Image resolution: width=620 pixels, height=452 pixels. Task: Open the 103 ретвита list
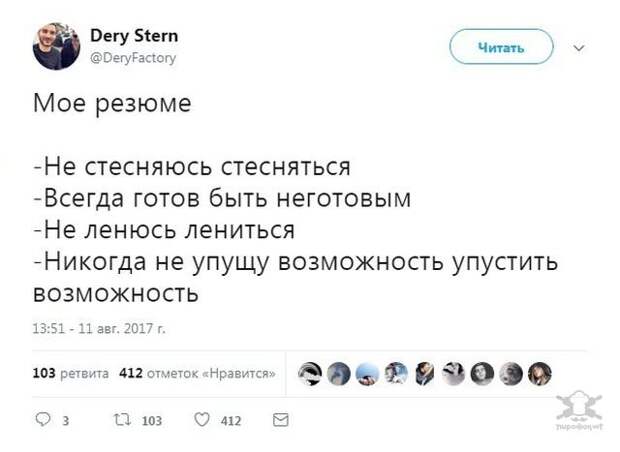[x=70, y=373]
